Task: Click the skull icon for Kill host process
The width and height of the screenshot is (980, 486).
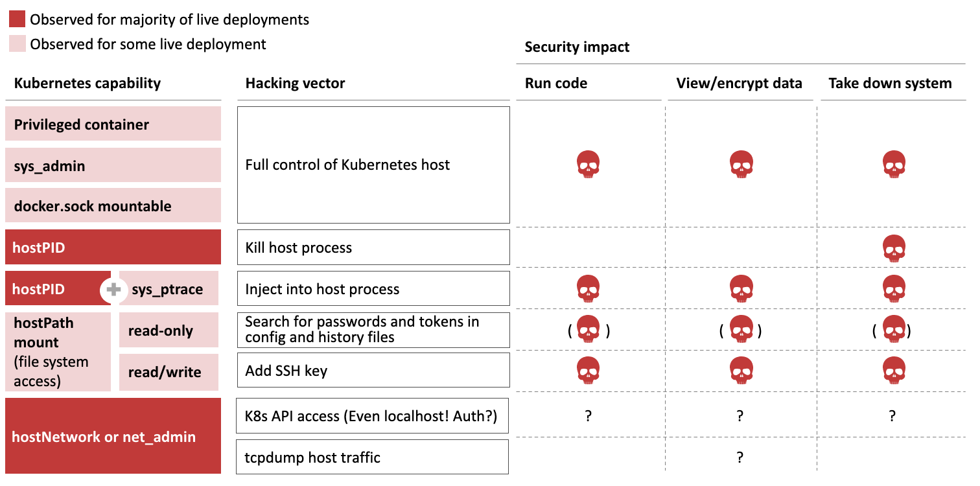Action: click(x=894, y=248)
